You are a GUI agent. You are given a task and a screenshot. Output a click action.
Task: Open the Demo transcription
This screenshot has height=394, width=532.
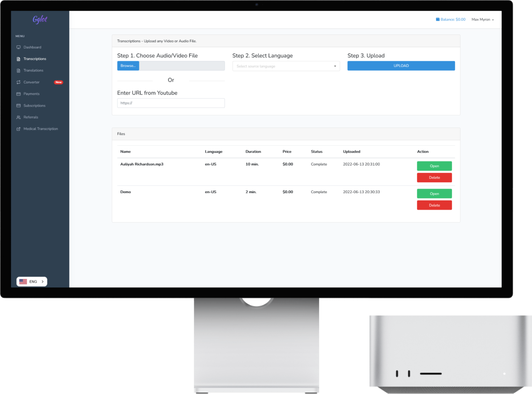tap(434, 194)
